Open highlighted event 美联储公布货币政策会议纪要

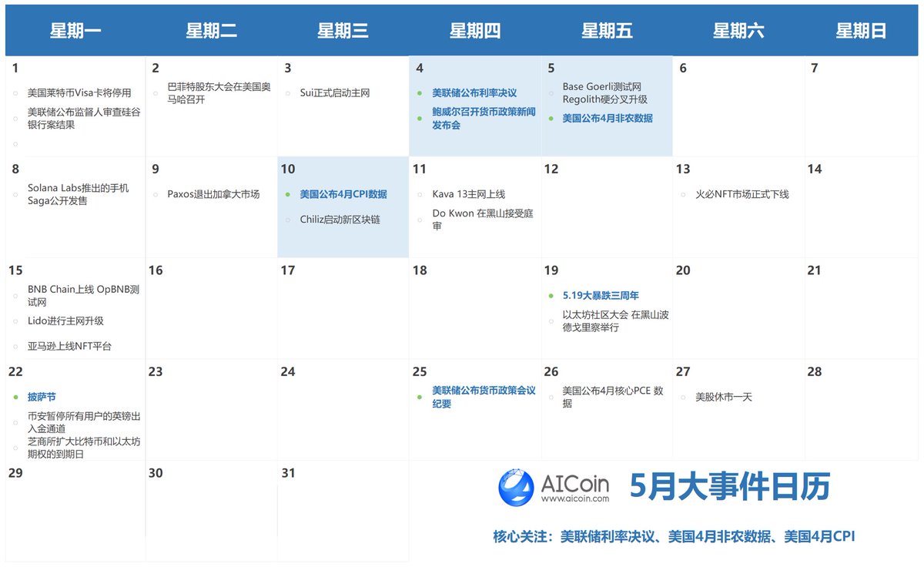(x=484, y=398)
